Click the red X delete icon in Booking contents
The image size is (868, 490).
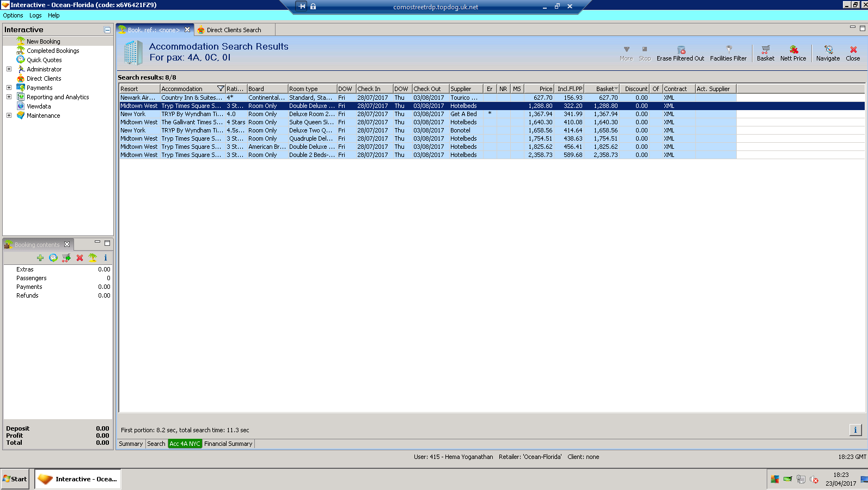point(80,258)
